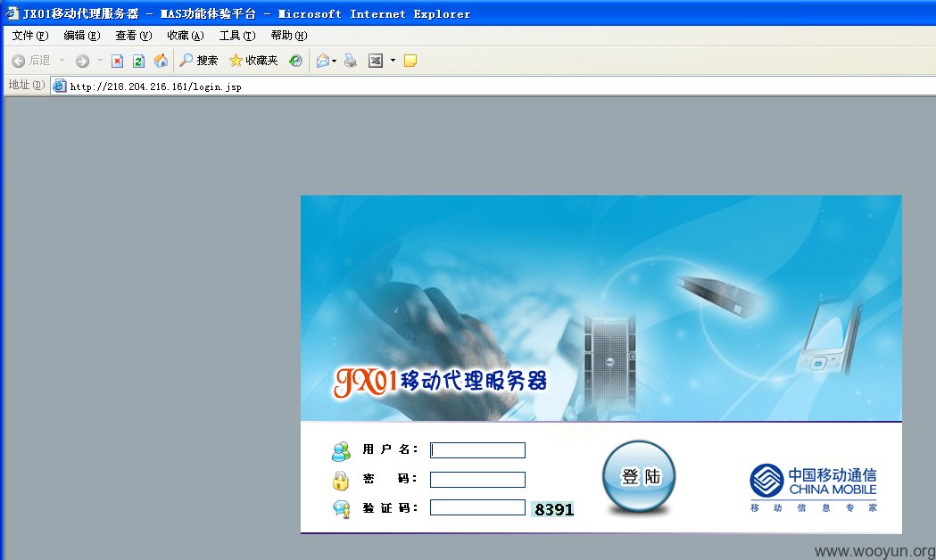This screenshot has height=560, width=936.
Task: Print the page with the printer icon
Action: coord(351,61)
